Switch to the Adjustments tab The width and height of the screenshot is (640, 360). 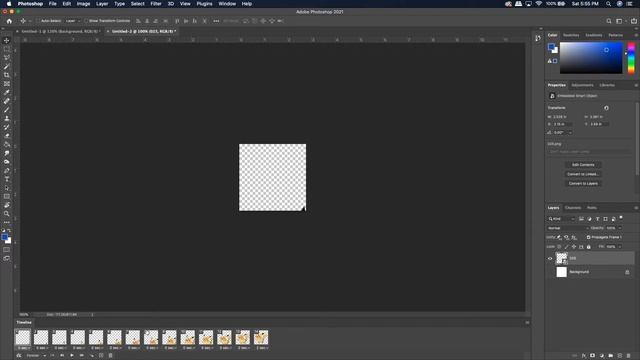(x=582, y=85)
